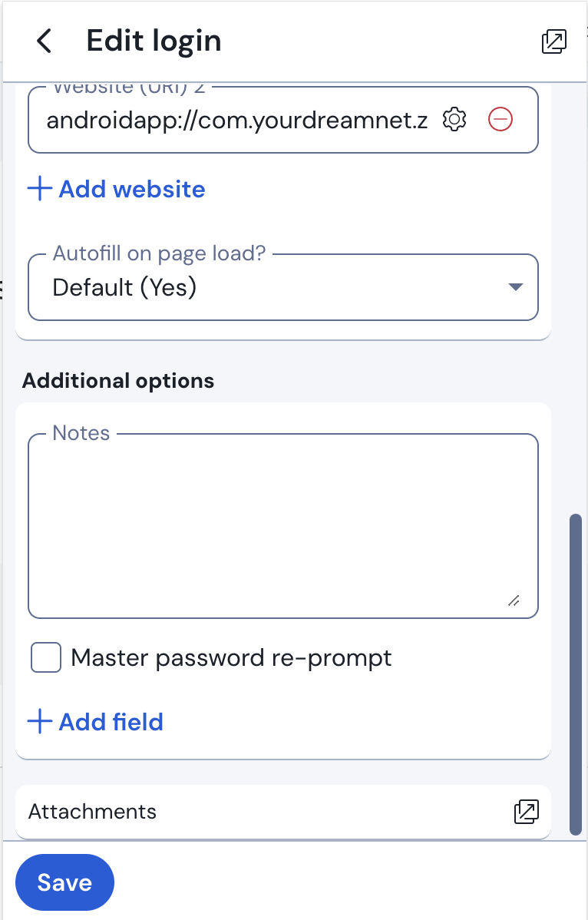Add another website URI
This screenshot has height=920, width=588.
coord(115,188)
